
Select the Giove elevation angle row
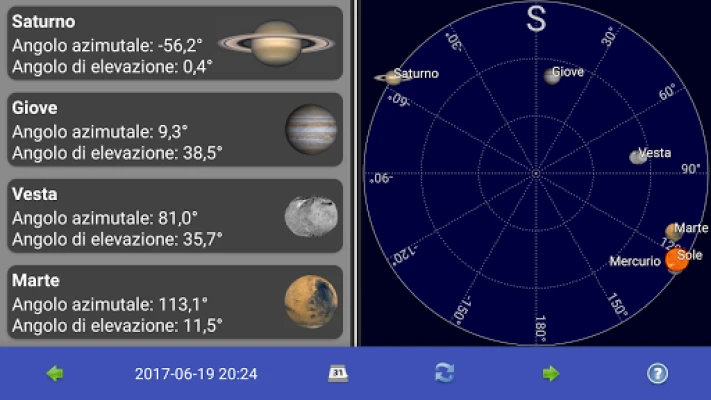[117, 153]
